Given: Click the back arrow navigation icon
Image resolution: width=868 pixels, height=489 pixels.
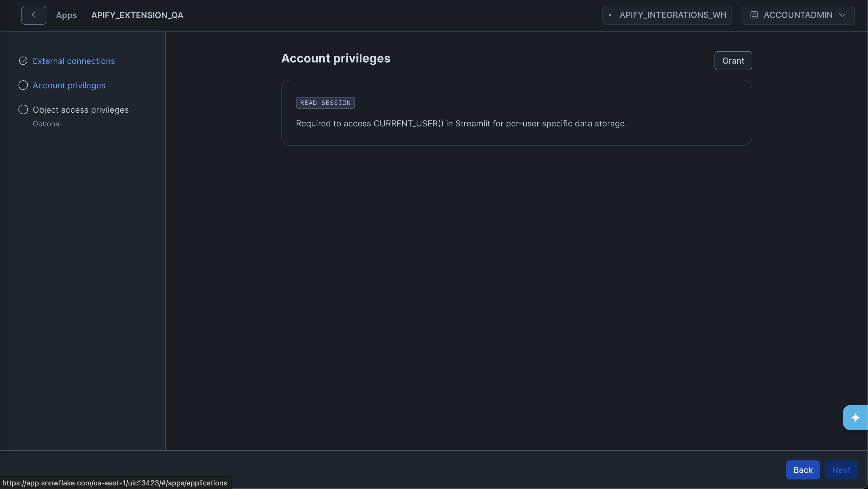Looking at the screenshot, I should coord(34,15).
